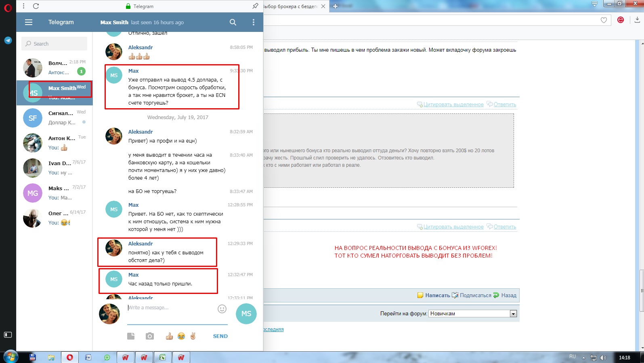Select the Max Smith chat
Viewport: 644px width, 363px height.
(55, 92)
